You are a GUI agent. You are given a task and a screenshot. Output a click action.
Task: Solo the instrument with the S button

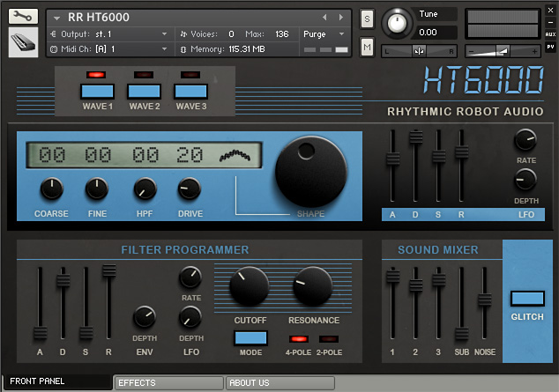[x=367, y=18]
